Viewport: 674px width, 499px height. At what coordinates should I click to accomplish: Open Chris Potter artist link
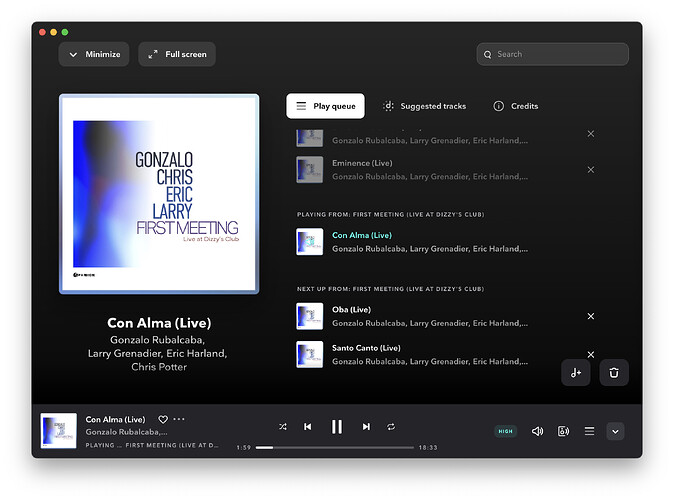tap(159, 367)
